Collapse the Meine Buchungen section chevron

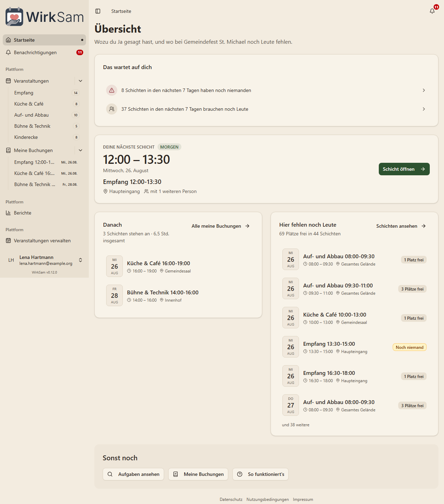pos(80,150)
